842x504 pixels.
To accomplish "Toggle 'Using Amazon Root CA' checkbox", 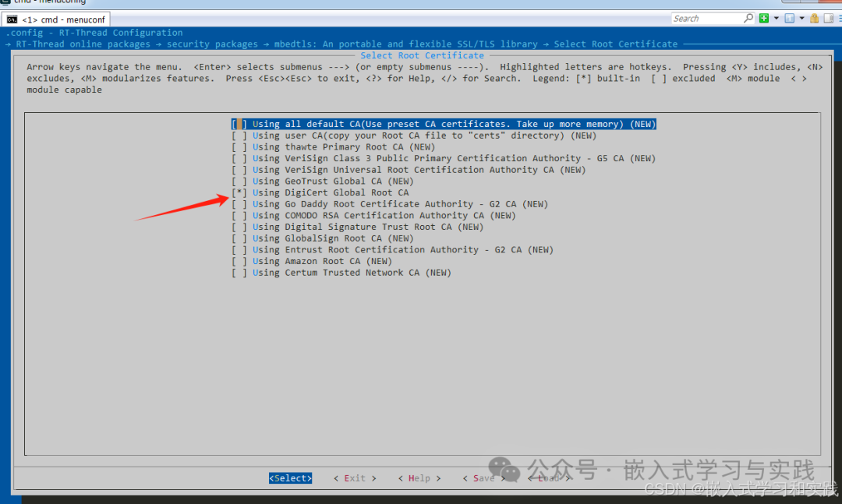I will [239, 262].
